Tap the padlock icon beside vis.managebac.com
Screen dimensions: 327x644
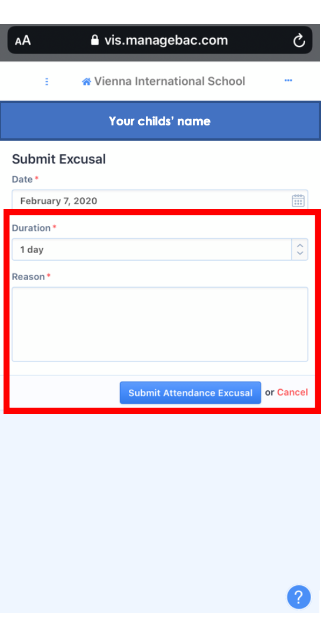click(95, 40)
